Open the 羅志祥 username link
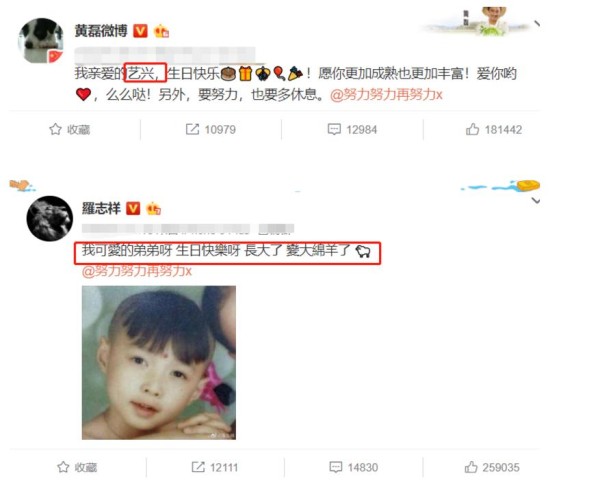The width and height of the screenshot is (600, 485). (101, 208)
